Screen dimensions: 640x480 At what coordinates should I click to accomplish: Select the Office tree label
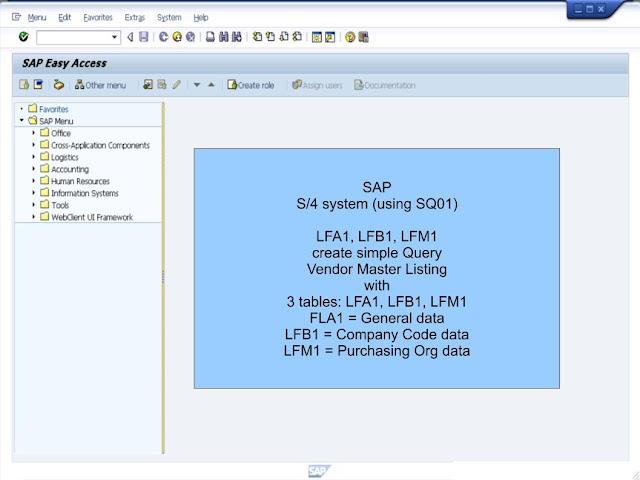[61, 133]
